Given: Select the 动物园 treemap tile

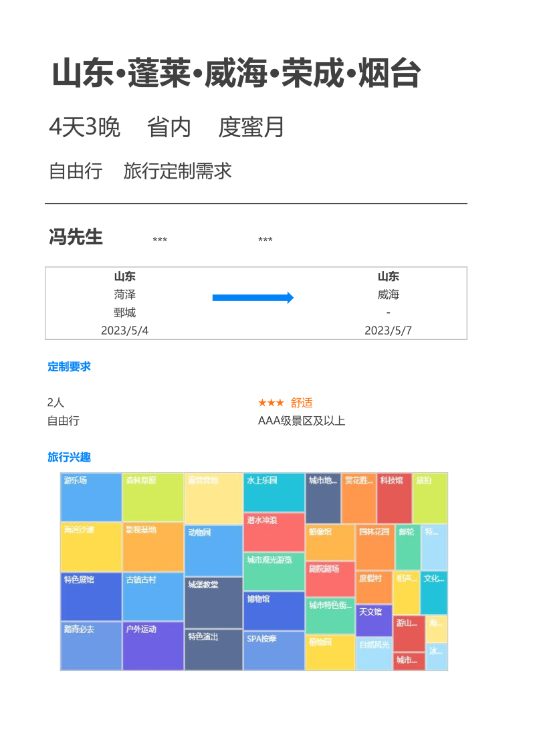Looking at the screenshot, I should [x=213, y=551].
